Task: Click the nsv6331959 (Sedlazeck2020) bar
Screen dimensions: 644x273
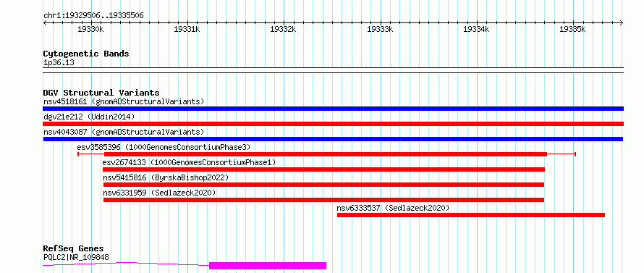Action: tap(323, 200)
